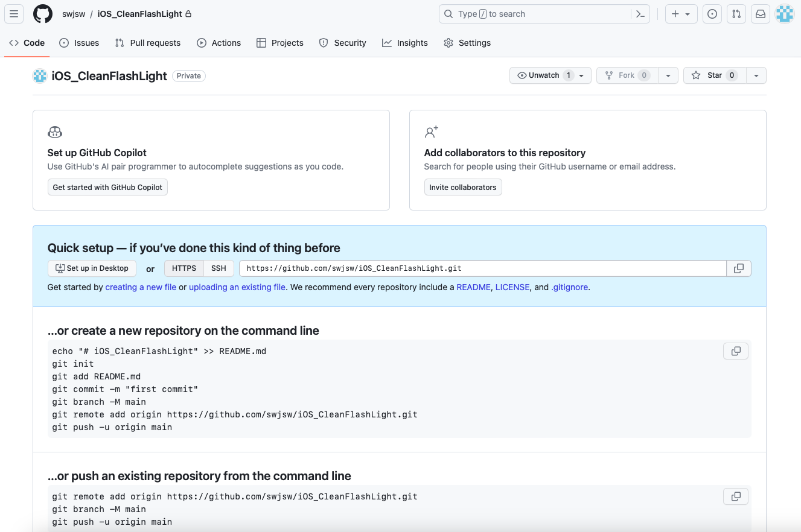This screenshot has height=532, width=801.
Task: Click the lock icon beside repository breadcrumb
Action: [188, 13]
